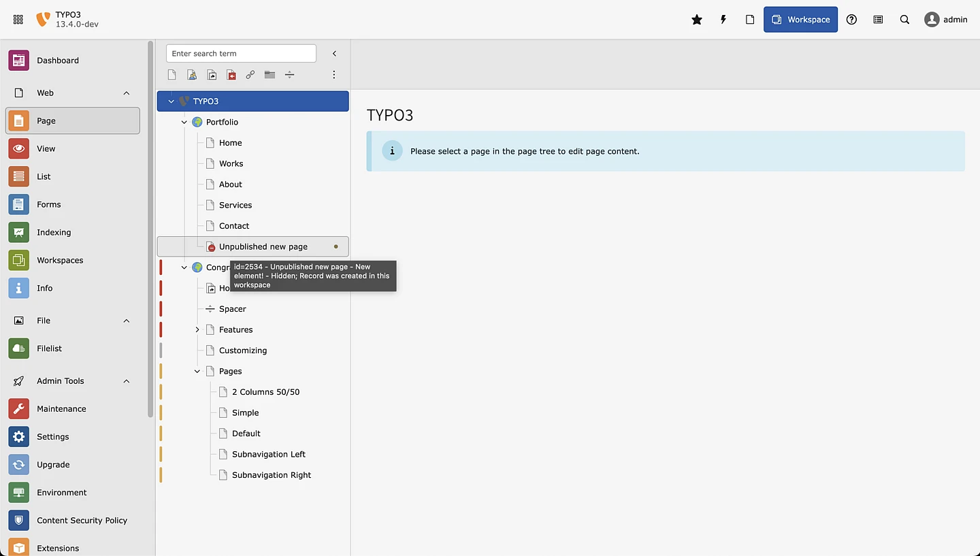
Task: Collapse the Web module group
Action: (x=127, y=93)
